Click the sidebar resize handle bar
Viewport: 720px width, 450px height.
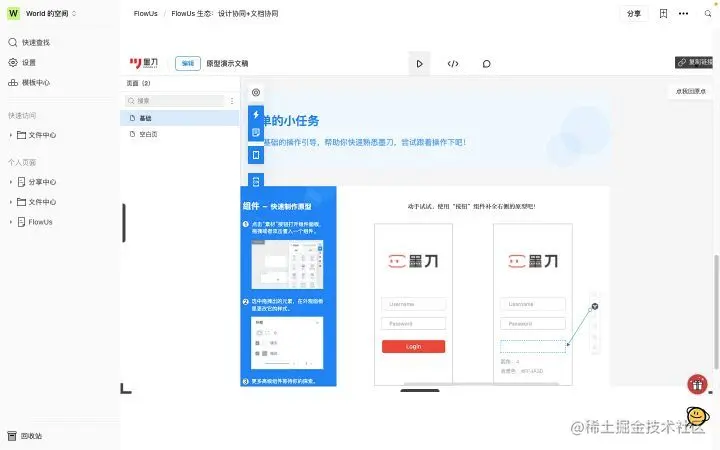tap(124, 223)
